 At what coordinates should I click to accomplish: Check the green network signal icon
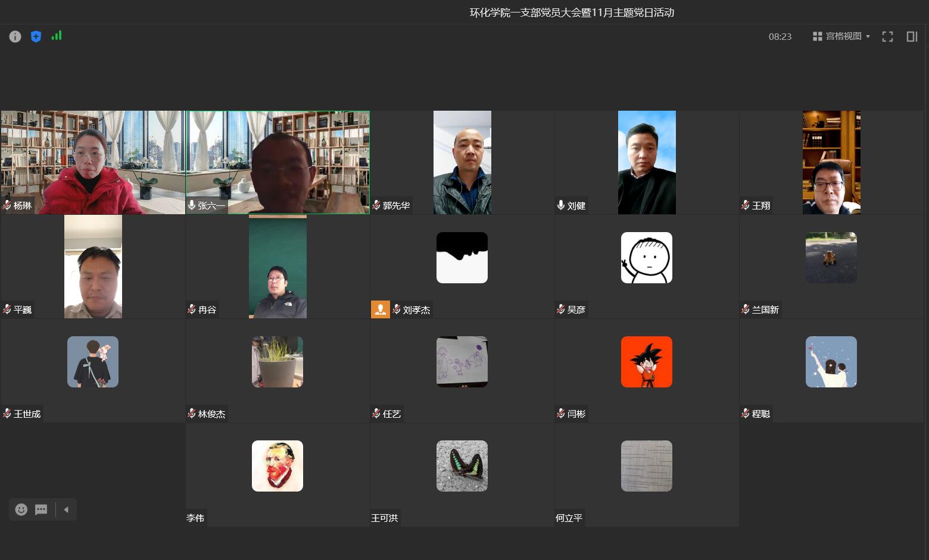tap(57, 36)
